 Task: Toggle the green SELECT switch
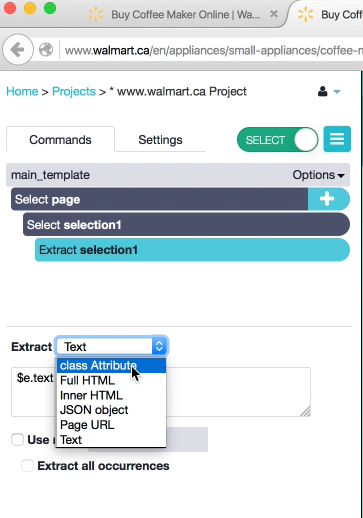click(x=277, y=140)
